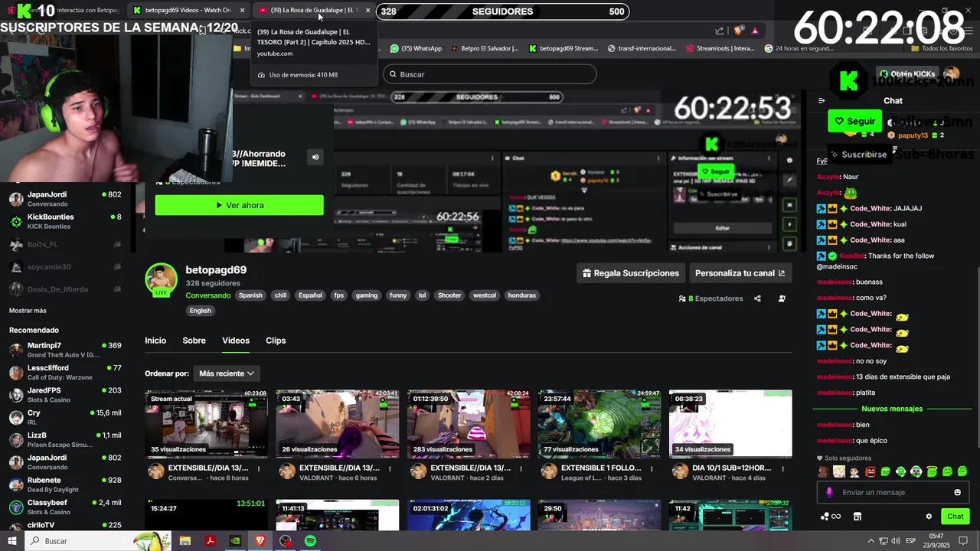Mute the mini player sound icon

(315, 157)
